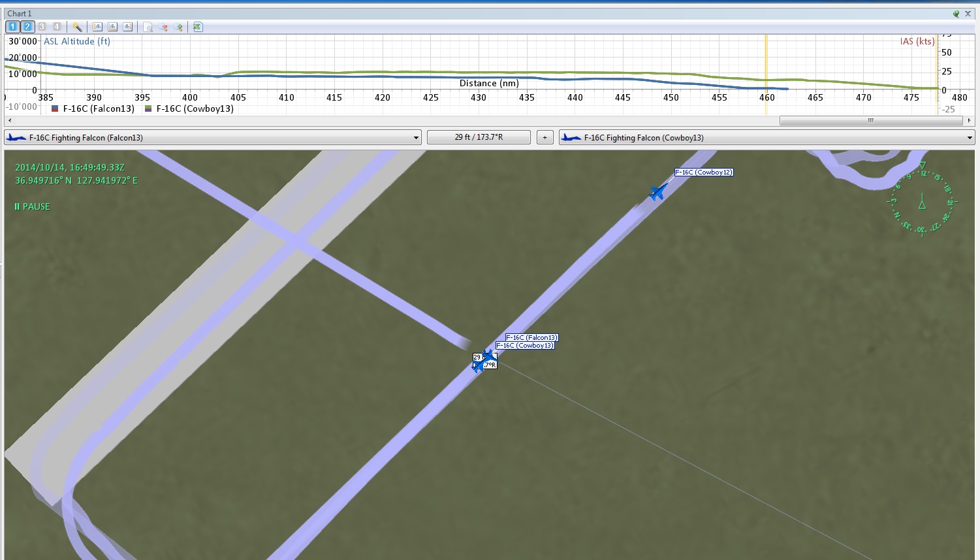The width and height of the screenshot is (980, 560).
Task: Toggle chart series 1 button
Action: coord(12,27)
